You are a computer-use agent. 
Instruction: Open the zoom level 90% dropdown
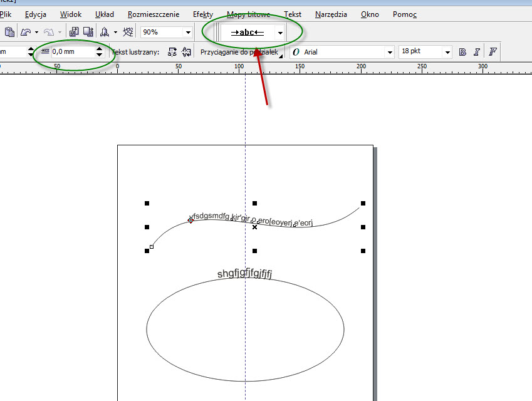click(x=188, y=32)
